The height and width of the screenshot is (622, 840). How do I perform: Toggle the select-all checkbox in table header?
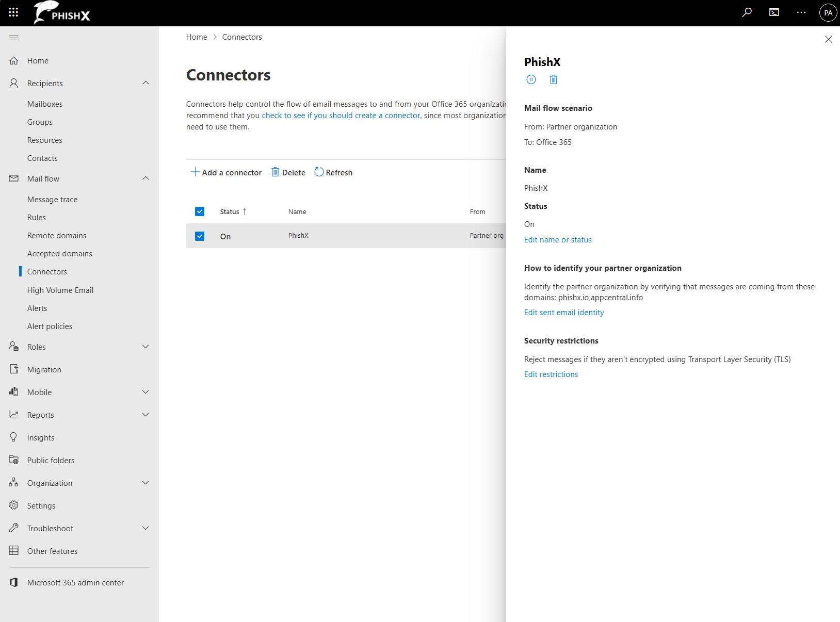click(200, 211)
